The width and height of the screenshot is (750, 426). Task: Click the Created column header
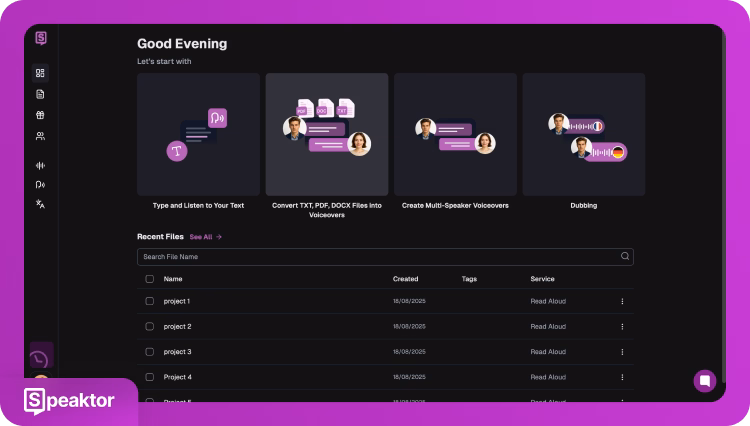pos(406,279)
